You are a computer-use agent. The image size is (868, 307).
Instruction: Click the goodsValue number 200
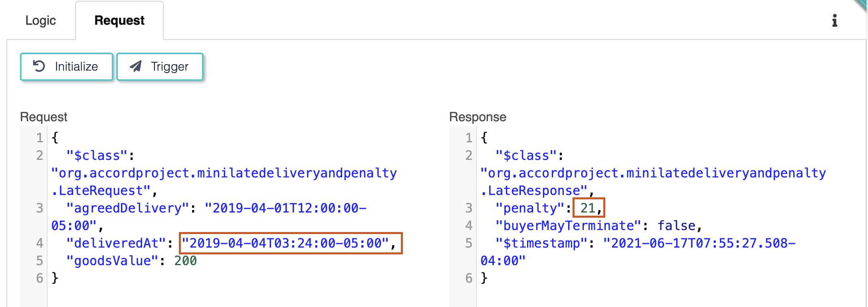click(185, 261)
